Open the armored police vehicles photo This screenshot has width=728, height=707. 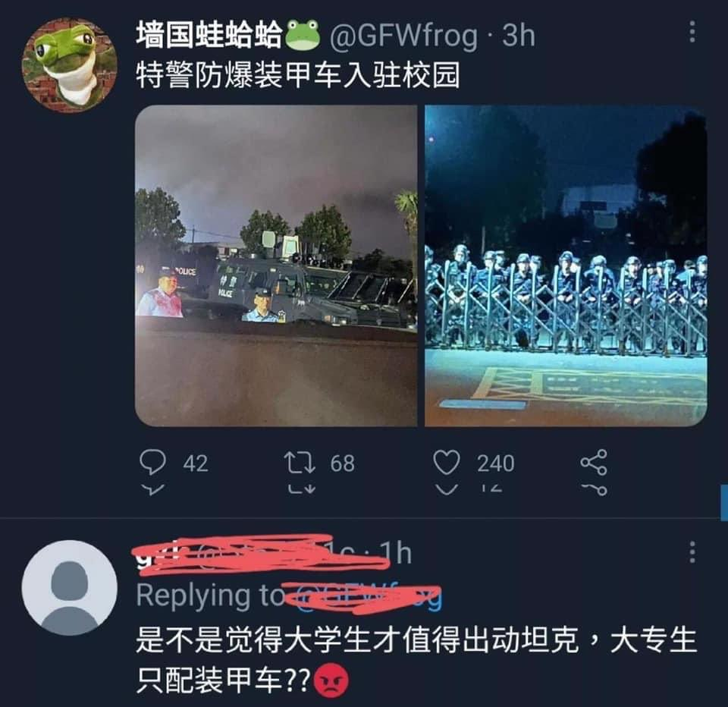point(276,266)
